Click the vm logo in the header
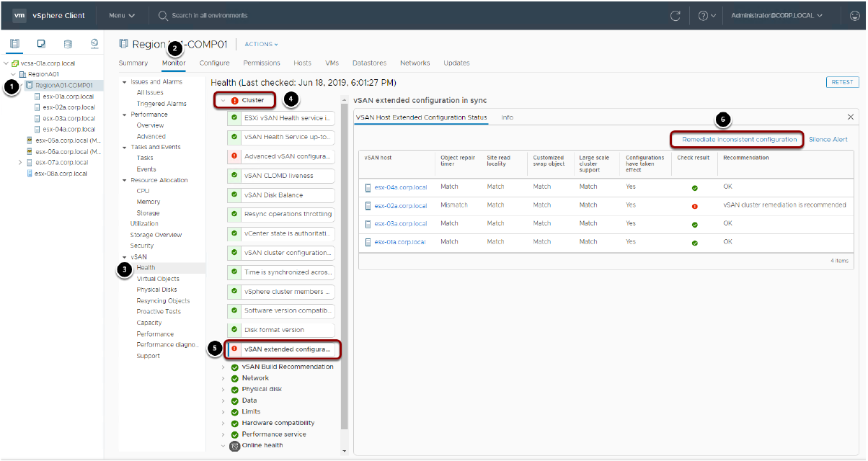Image resolution: width=868 pixels, height=461 pixels. (20, 15)
